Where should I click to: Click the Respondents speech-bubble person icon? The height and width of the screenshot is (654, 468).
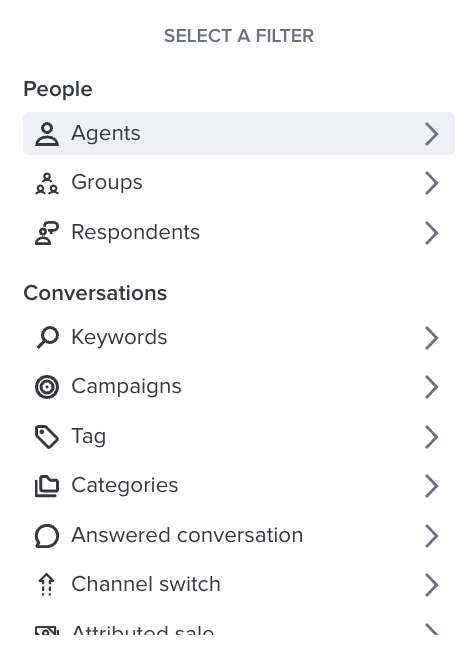coord(47,233)
